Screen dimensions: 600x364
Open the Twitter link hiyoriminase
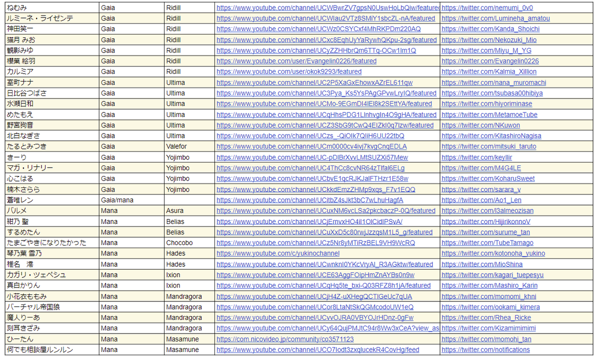tap(487, 104)
